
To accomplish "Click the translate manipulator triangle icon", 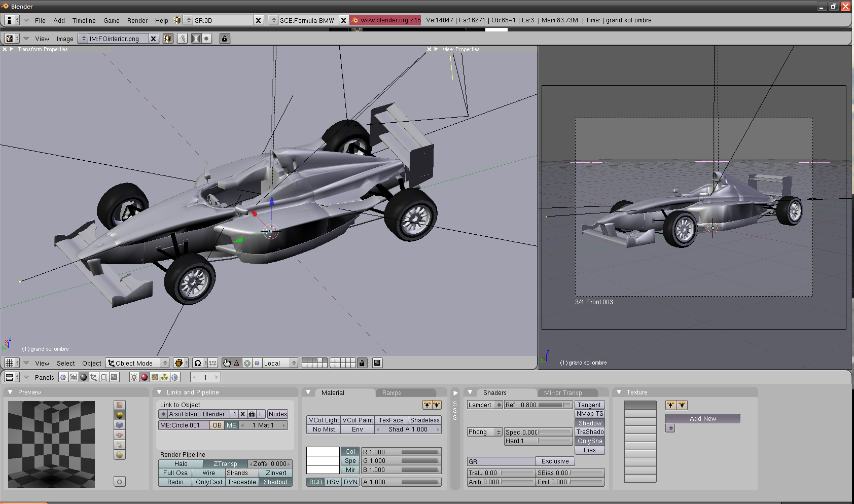I will pos(237,363).
